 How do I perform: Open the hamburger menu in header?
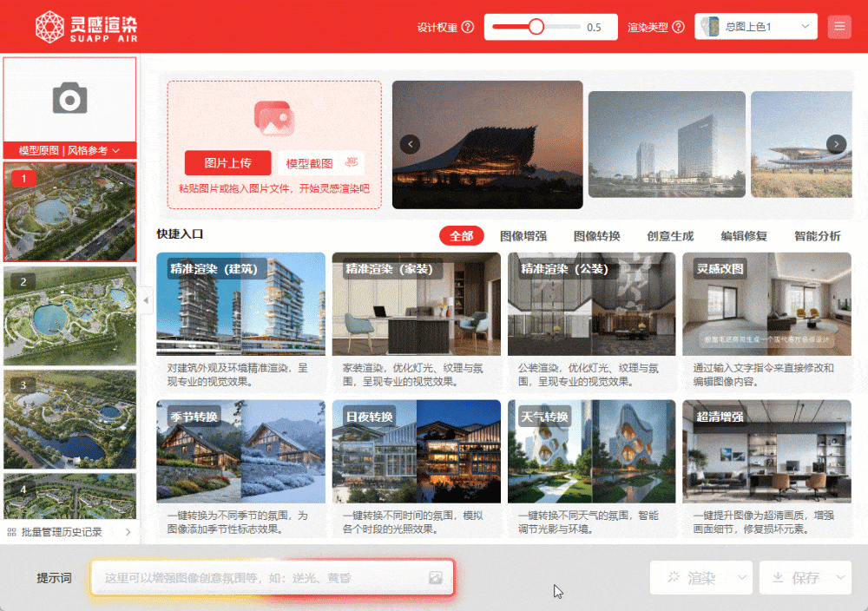coord(838,27)
